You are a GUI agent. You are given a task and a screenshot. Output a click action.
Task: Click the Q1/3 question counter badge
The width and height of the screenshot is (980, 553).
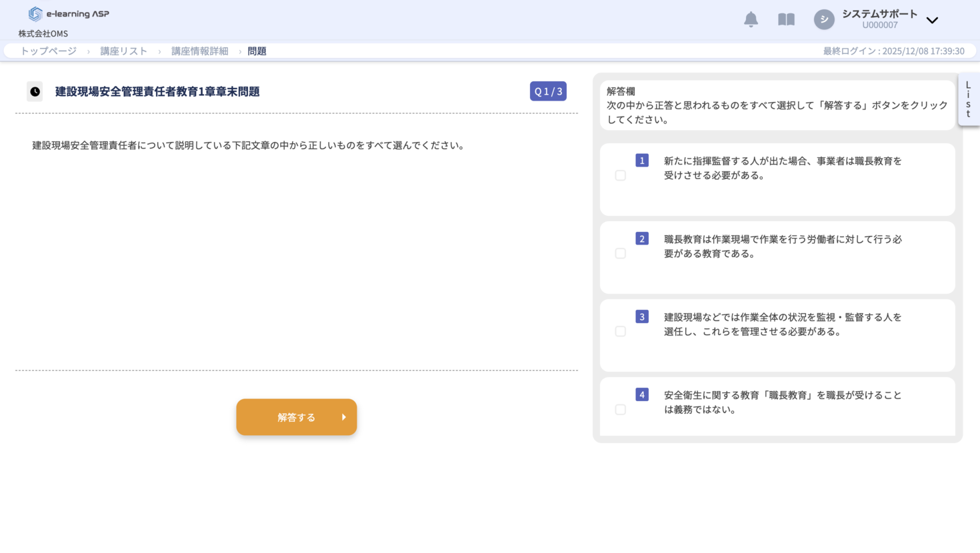pos(548,91)
